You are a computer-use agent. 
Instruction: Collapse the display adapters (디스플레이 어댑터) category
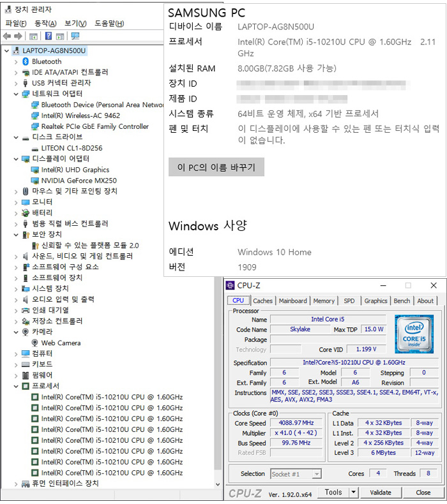[x=16, y=159]
